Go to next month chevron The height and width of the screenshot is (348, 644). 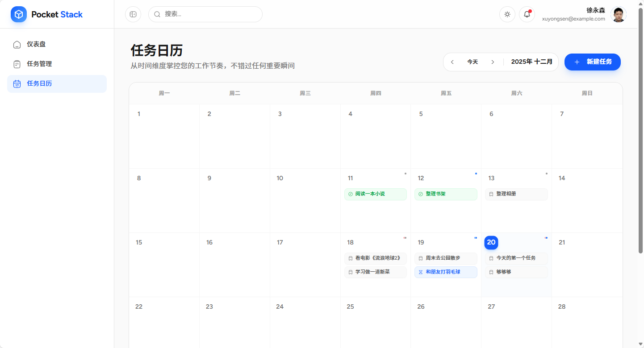[493, 62]
